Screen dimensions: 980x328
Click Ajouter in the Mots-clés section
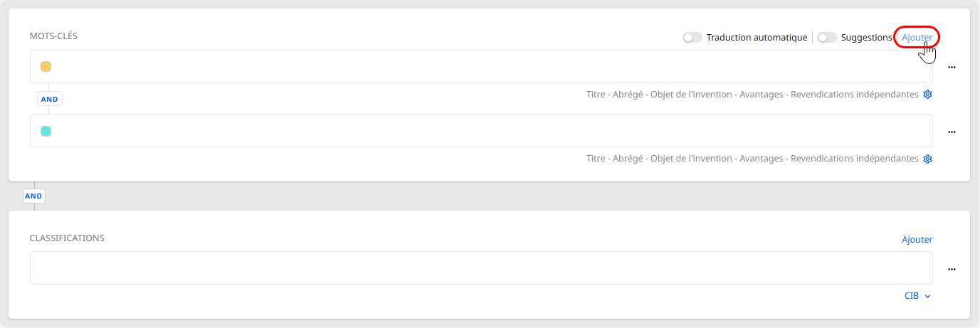coord(917,38)
